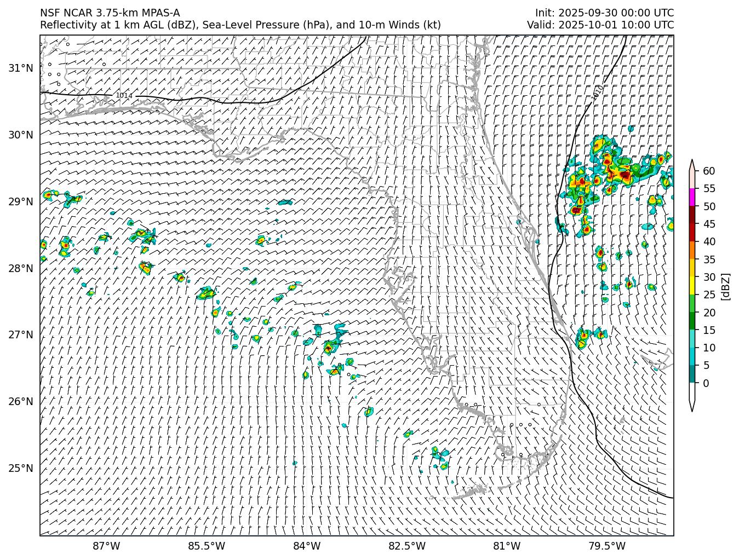
Task: Click the NSF NCAR 3.75-km MPAS-A title
Action: 110,13
